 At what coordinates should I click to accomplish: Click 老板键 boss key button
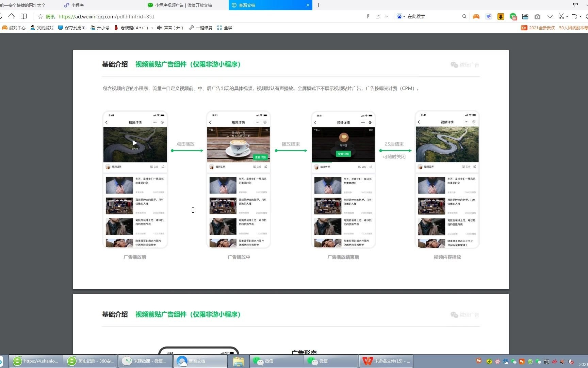pyautogui.click(x=131, y=28)
